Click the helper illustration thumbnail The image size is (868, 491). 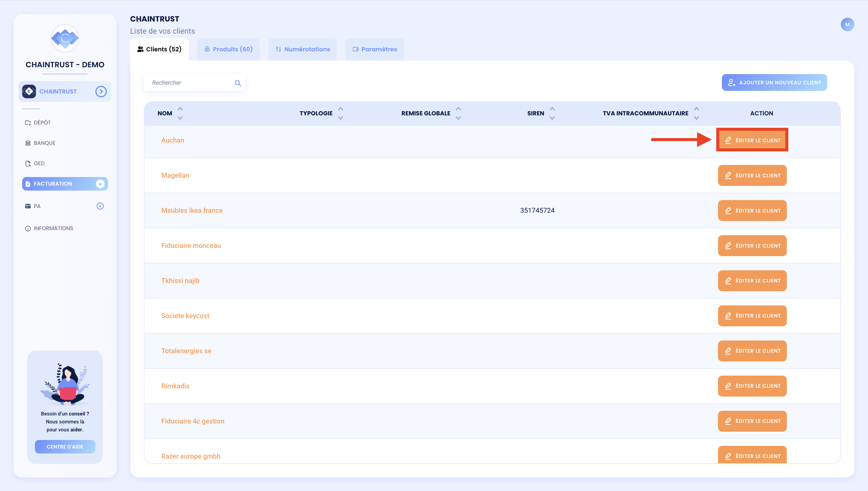point(65,384)
